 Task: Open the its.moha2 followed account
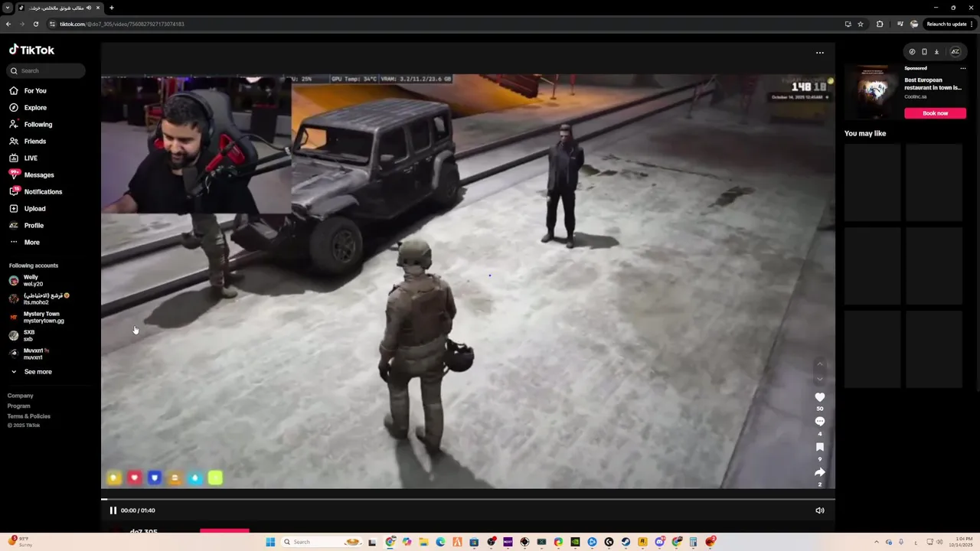(x=39, y=299)
